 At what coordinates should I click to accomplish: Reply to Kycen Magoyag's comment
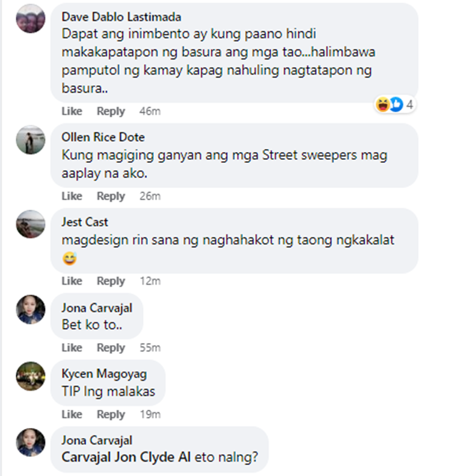[x=111, y=414]
